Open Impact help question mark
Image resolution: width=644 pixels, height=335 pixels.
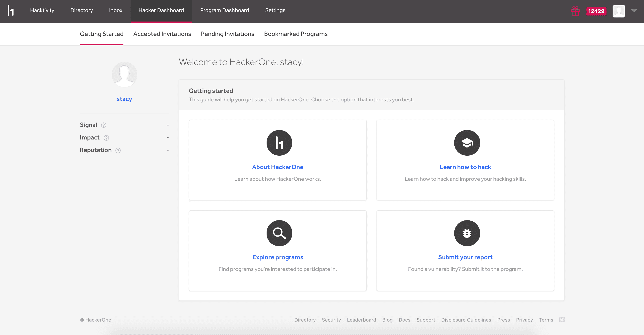106,138
